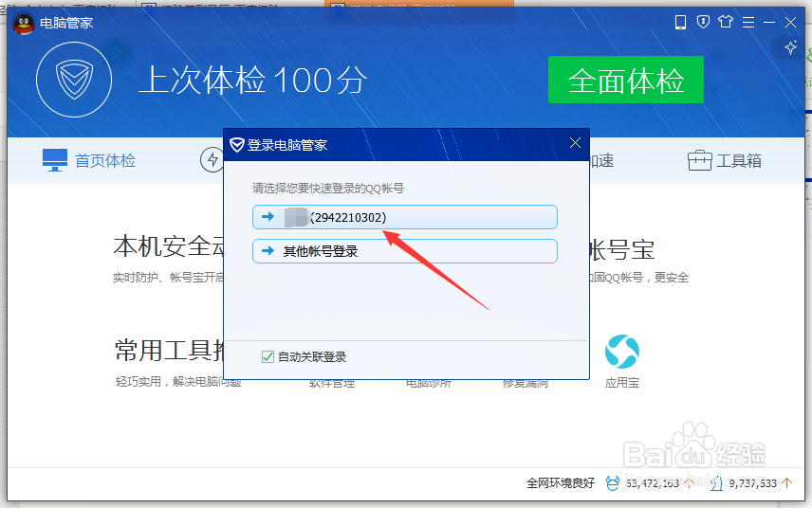Click the 电脑管家 title text
Screen dimensions: 812x508
pyautogui.click(x=66, y=23)
